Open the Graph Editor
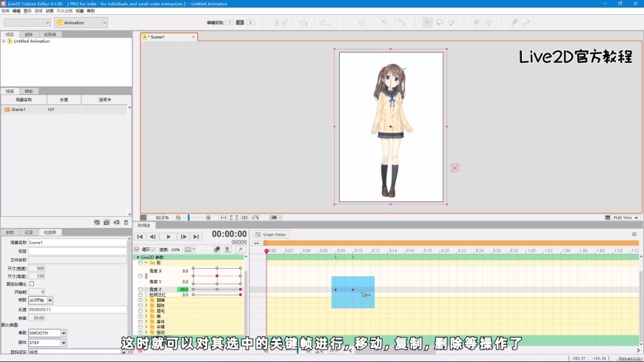 tap(271, 235)
